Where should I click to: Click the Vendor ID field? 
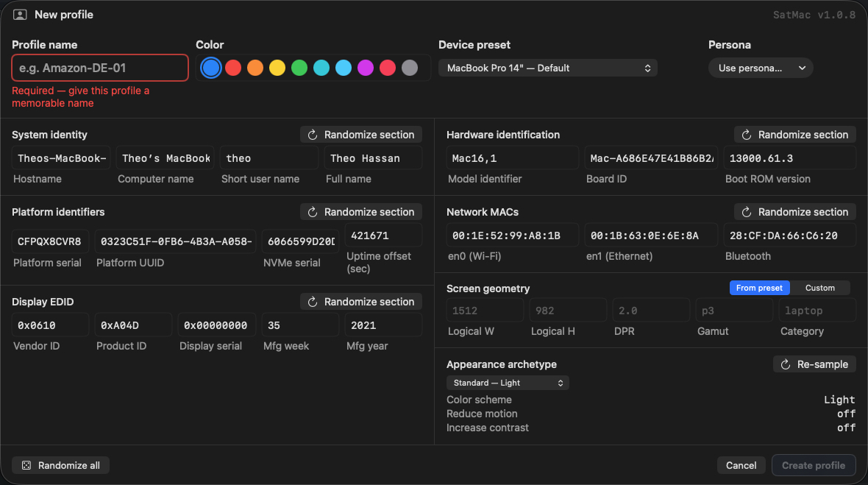pyautogui.click(x=50, y=325)
